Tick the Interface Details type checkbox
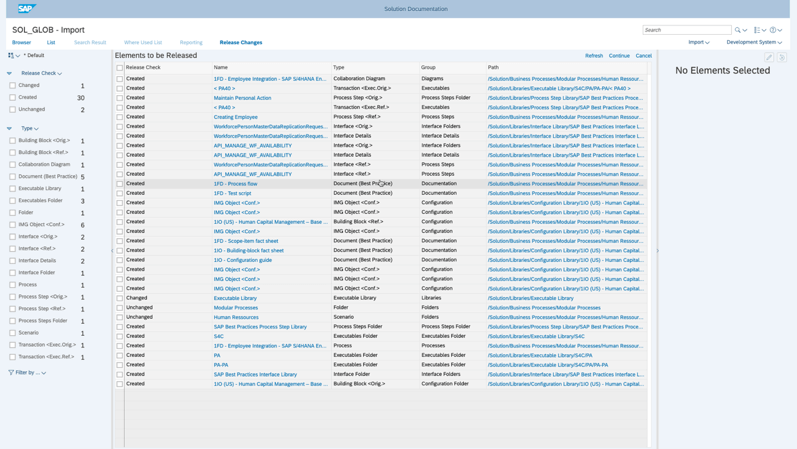 pos(13,261)
